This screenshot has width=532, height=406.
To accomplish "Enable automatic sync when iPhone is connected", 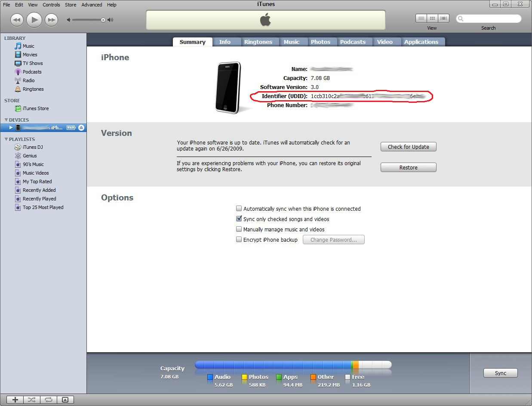I will [239, 209].
